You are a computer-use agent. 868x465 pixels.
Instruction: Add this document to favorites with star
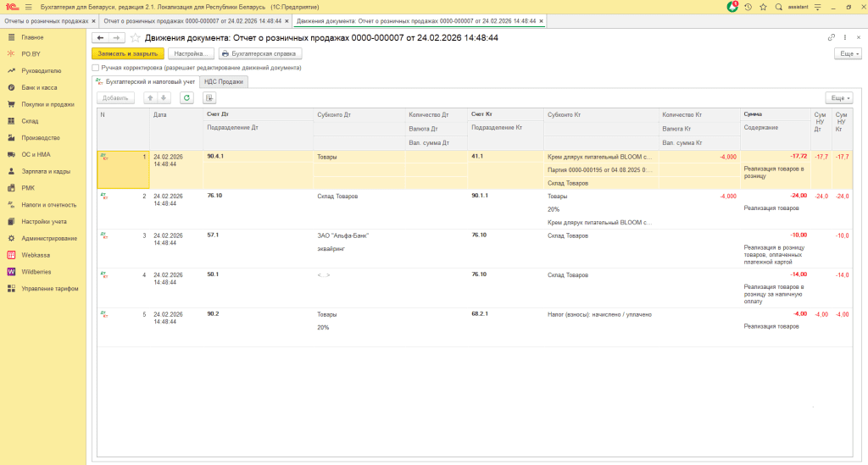click(135, 38)
